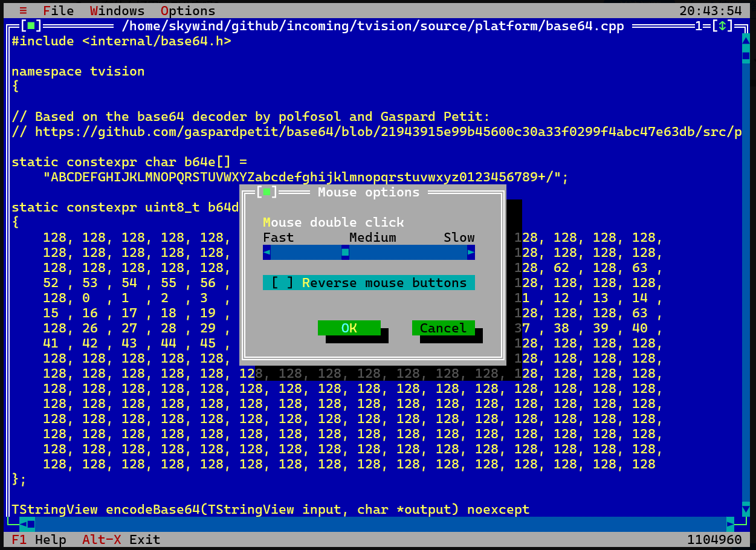Open the Windows menu
Viewport: 756px width, 550px height.
click(117, 11)
